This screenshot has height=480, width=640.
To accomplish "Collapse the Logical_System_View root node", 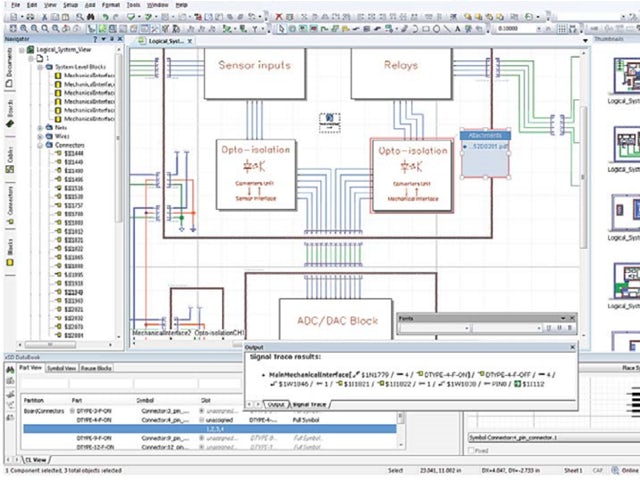I will [22, 50].
